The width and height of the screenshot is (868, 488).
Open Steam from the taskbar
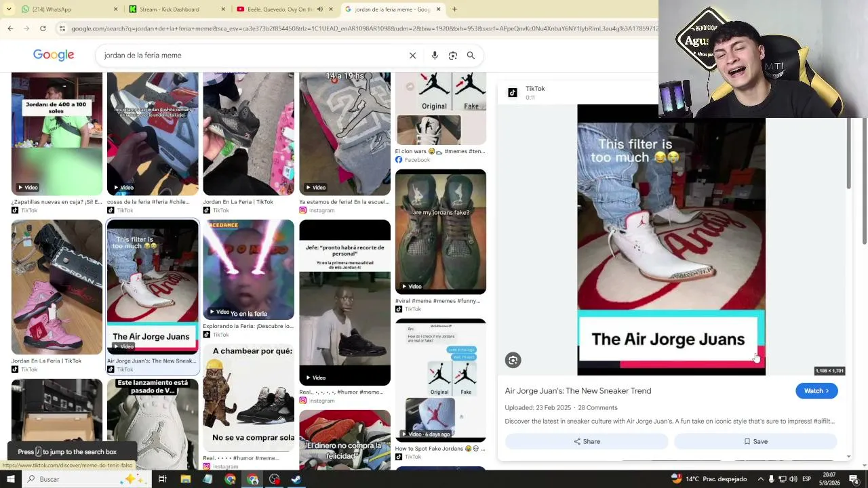tap(296, 479)
